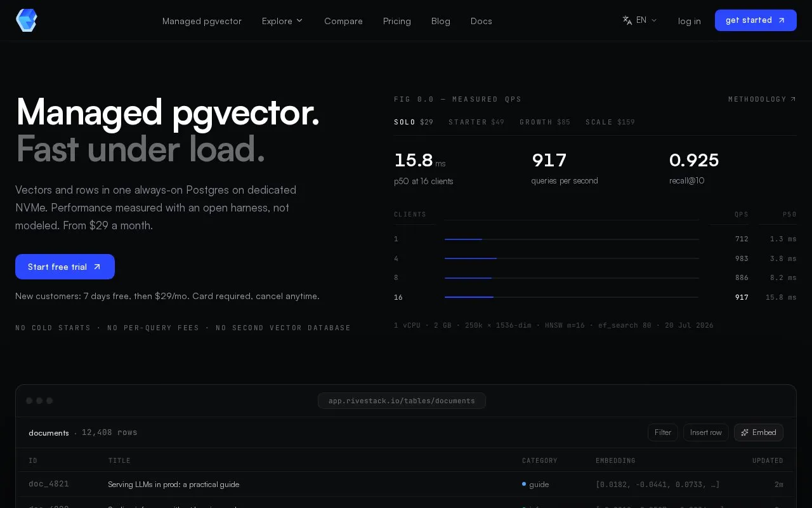Visit the Blog
Screen dimensions: 812x508
[441, 21]
